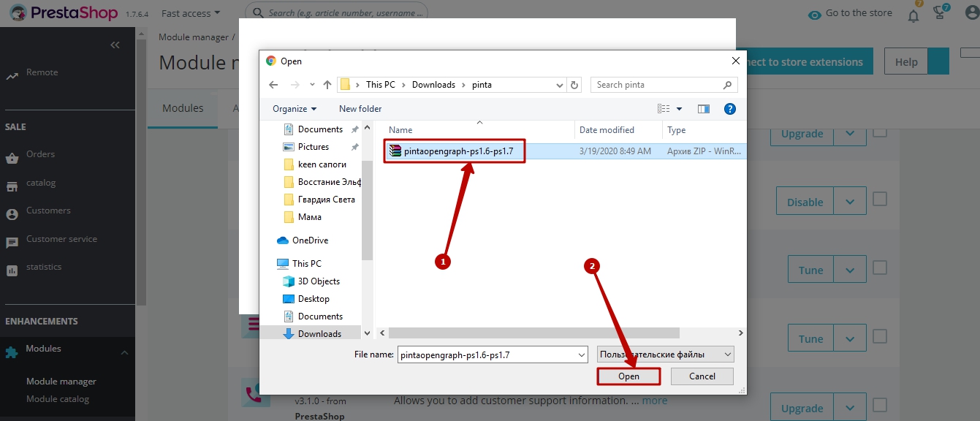Click the Open button in dialog

[x=628, y=376]
